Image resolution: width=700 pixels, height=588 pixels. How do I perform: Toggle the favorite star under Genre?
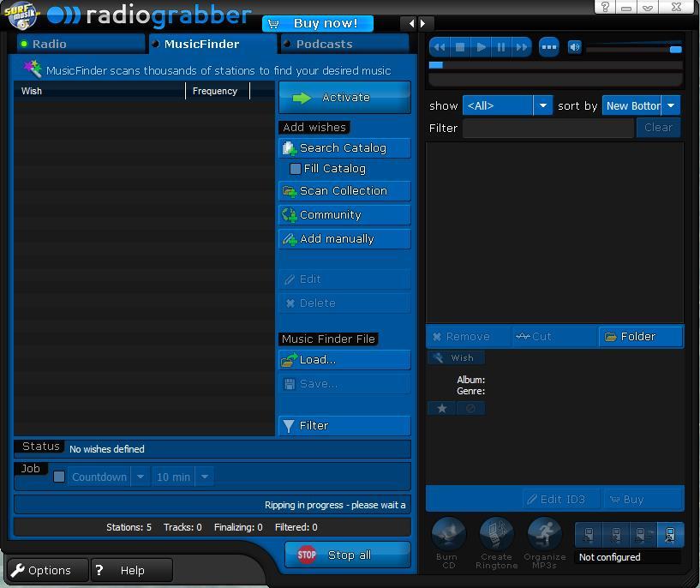441,408
